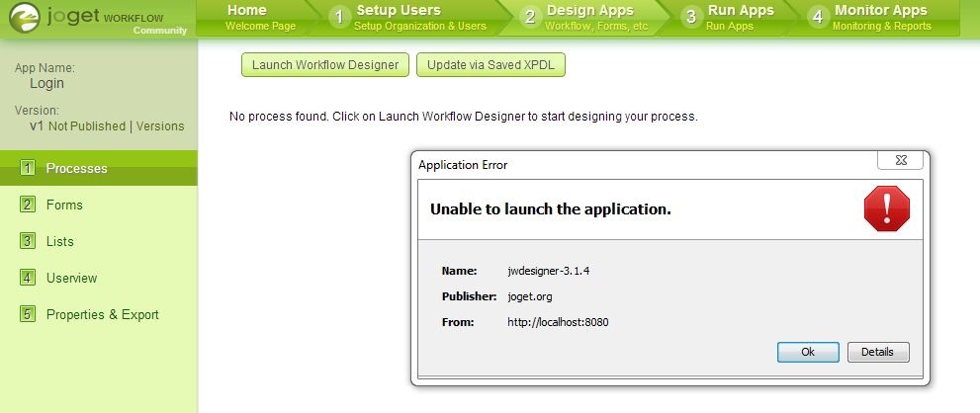Open the Home welcome page tab

(x=260, y=18)
